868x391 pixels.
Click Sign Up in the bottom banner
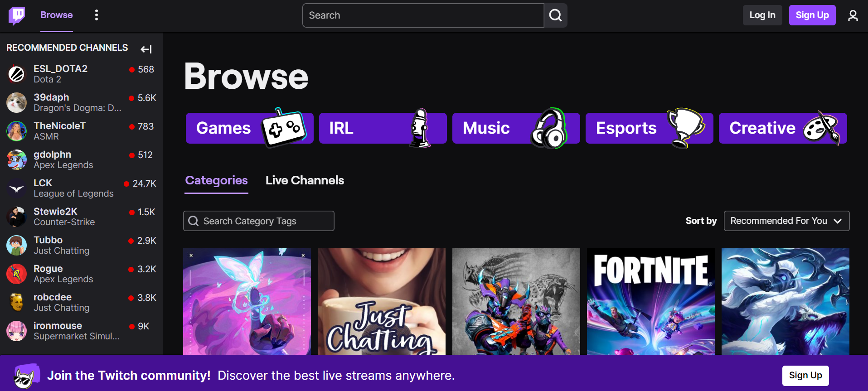point(805,376)
